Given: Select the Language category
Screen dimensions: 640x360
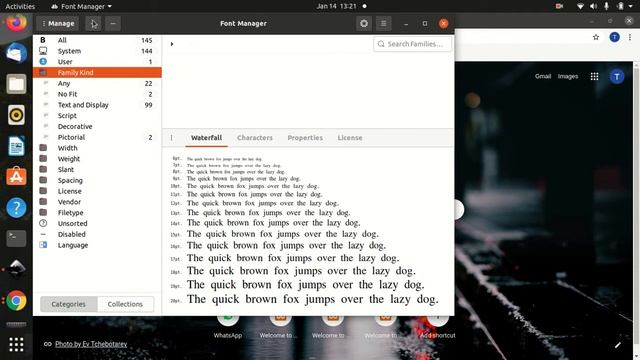Looking at the screenshot, I should tap(97, 245).
